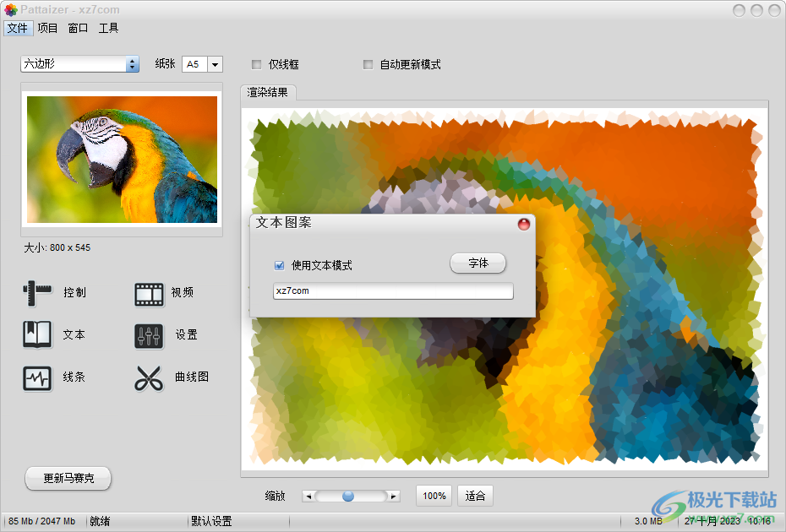
Task: Select the 线条 waveform icon
Action: point(37,377)
